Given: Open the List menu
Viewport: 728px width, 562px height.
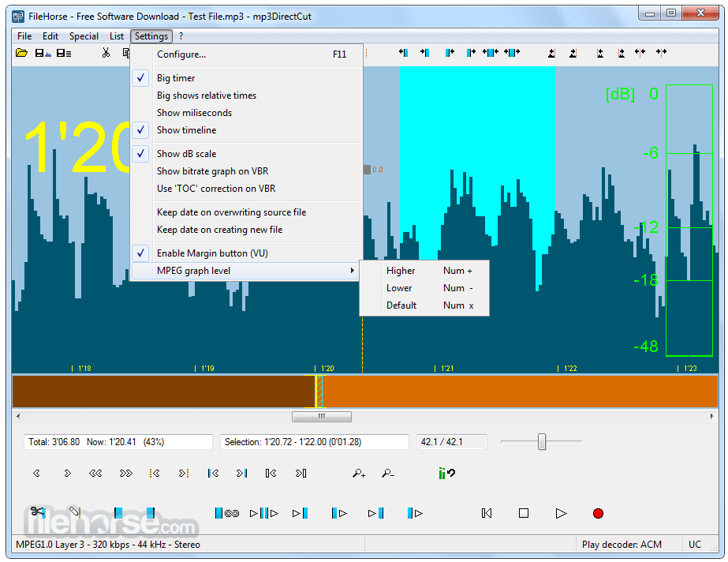Looking at the screenshot, I should [117, 36].
